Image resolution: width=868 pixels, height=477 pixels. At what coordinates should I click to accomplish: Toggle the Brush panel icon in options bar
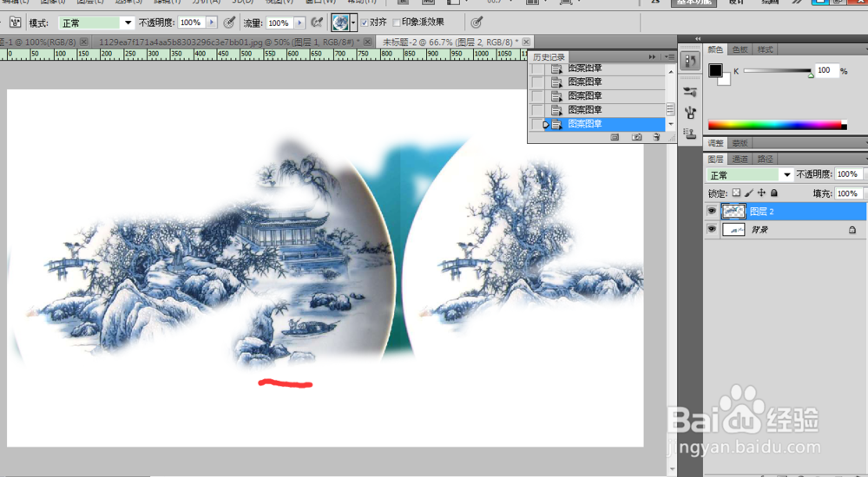click(16, 23)
